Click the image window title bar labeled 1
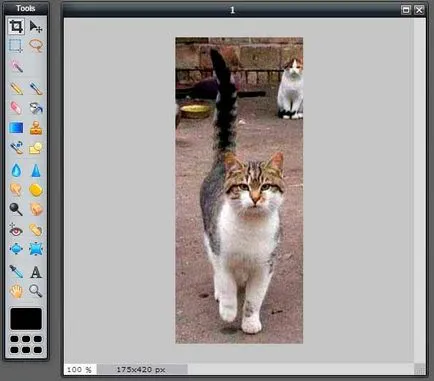 point(232,10)
